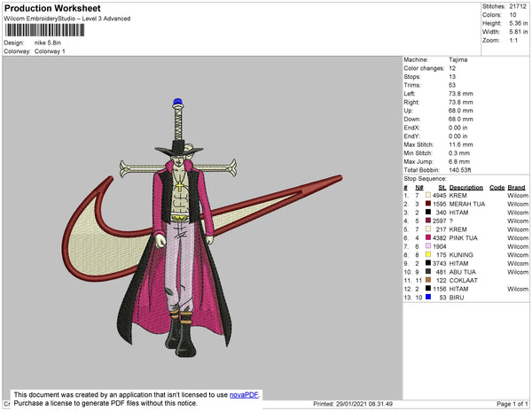Click the 'Page 1 of 1' footer text
This screenshot has height=411, width=532.
[512, 404]
